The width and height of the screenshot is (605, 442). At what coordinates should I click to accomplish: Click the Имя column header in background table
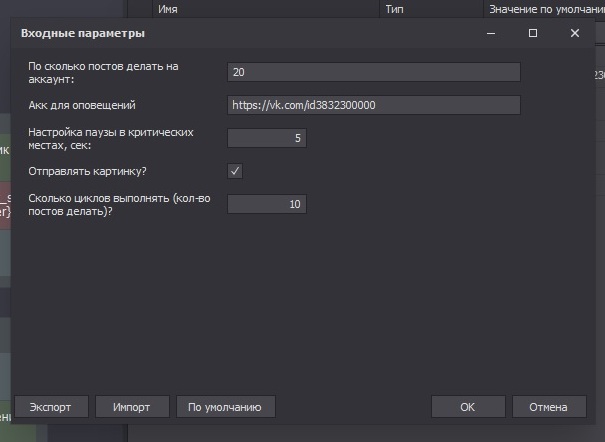265,9
